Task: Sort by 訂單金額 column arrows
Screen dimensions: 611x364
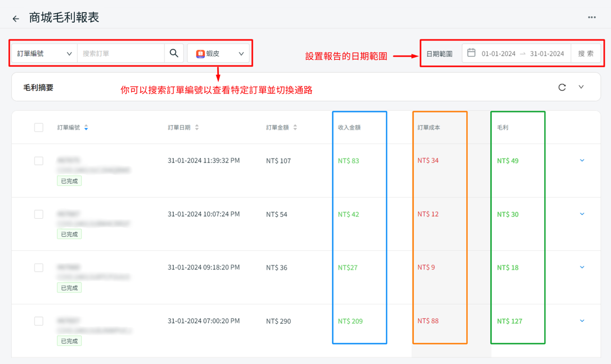Action: pyautogui.click(x=295, y=127)
